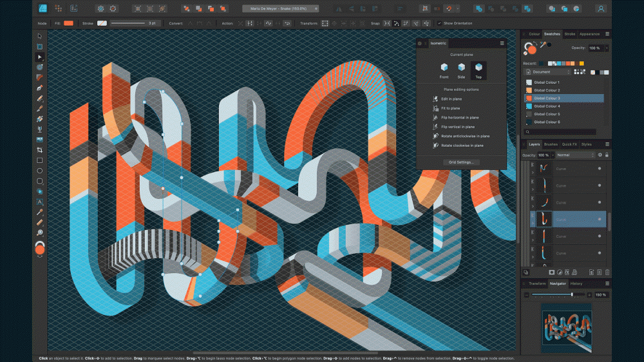Select the Front isometric plane

pos(444,68)
